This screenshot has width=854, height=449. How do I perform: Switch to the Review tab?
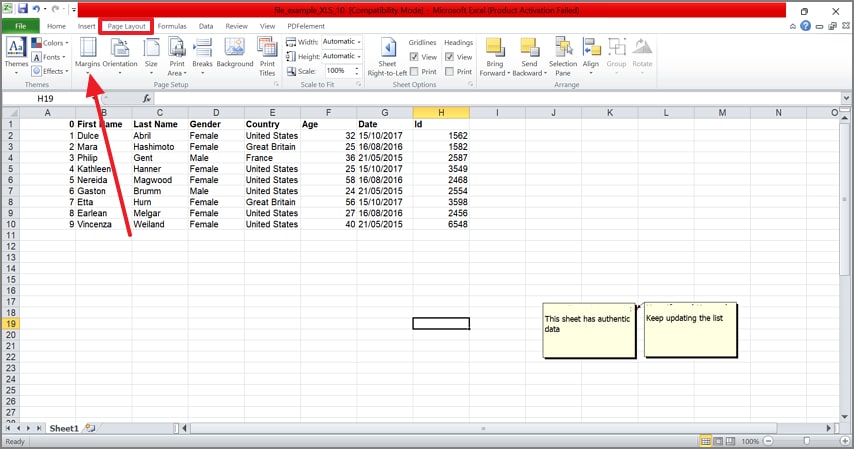[236, 26]
